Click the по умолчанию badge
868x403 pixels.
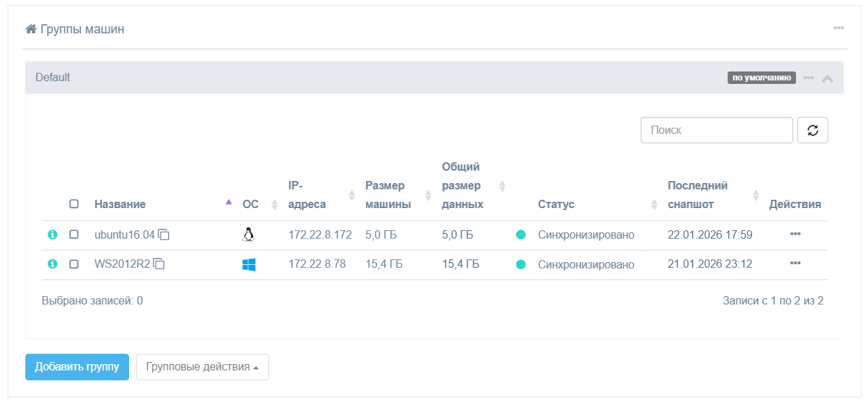point(761,78)
